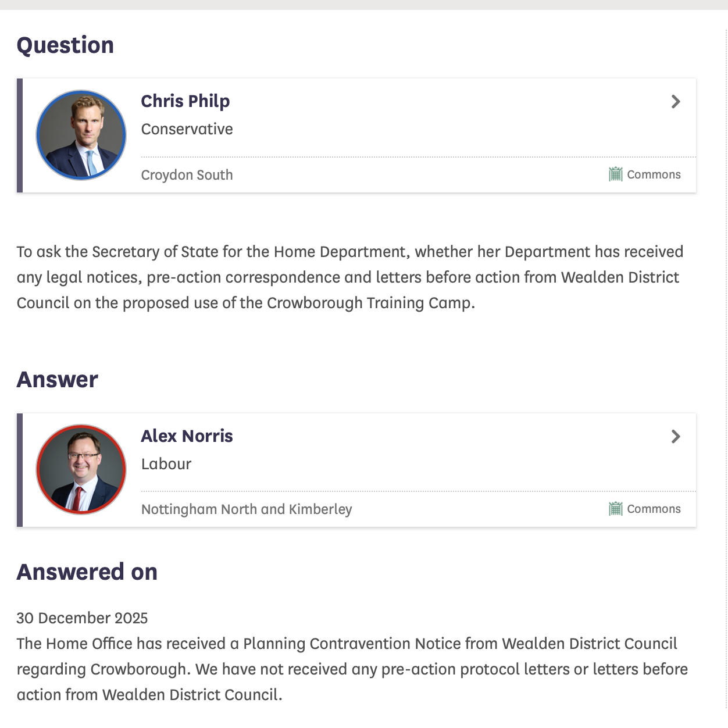Click Chris Philp's profile photo
The image size is (728, 728).
(x=81, y=135)
